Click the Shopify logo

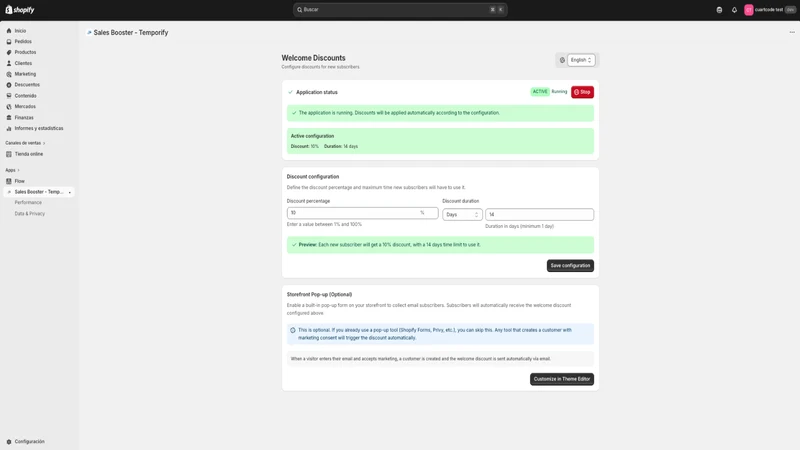pyautogui.click(x=20, y=10)
